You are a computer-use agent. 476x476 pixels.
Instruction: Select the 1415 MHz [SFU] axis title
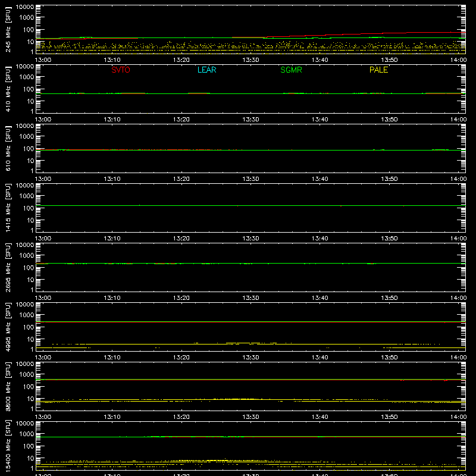click(8, 208)
